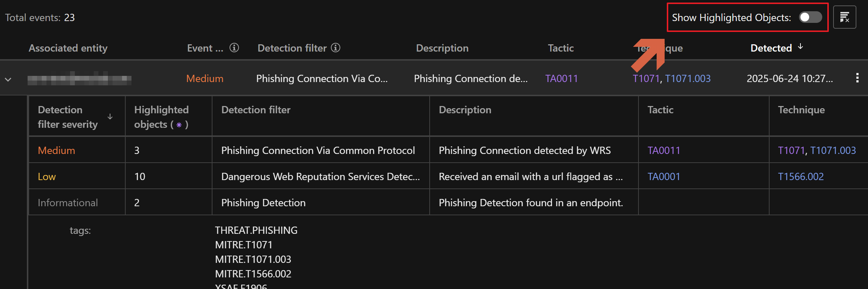Open the TA0011 tactic link in the top row

coord(561,79)
